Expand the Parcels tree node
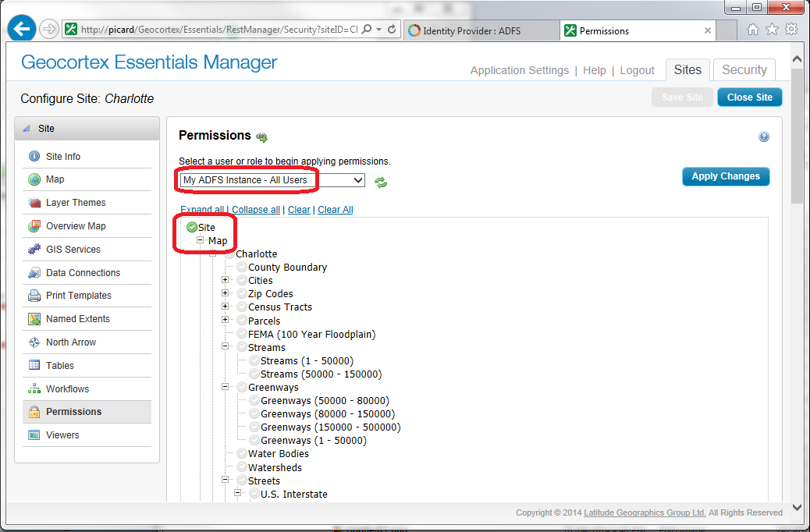810x532 pixels. click(225, 320)
